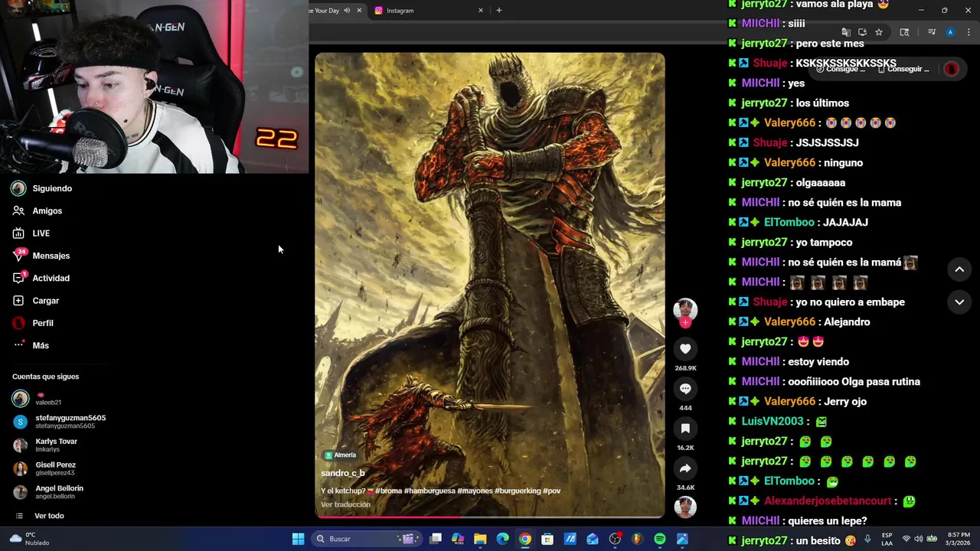Open Microsoft Edge from taskbar

point(503,539)
